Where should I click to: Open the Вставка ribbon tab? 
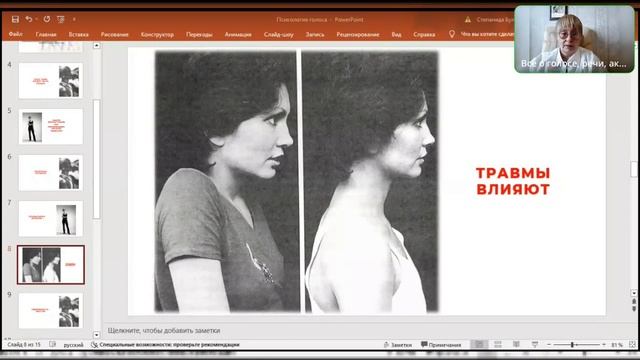[78, 34]
